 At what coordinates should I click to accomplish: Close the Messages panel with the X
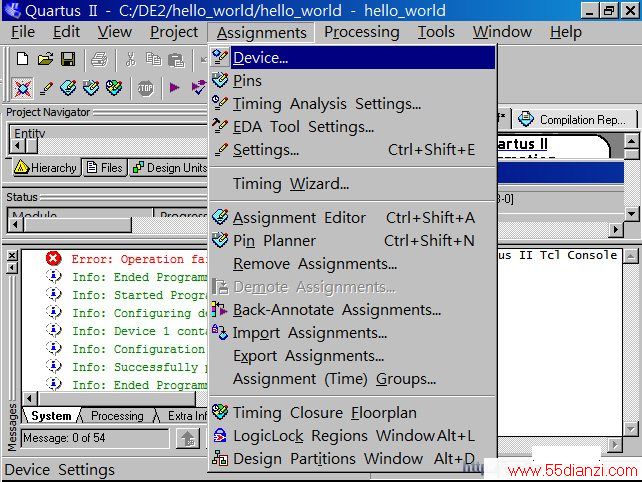click(x=12, y=256)
